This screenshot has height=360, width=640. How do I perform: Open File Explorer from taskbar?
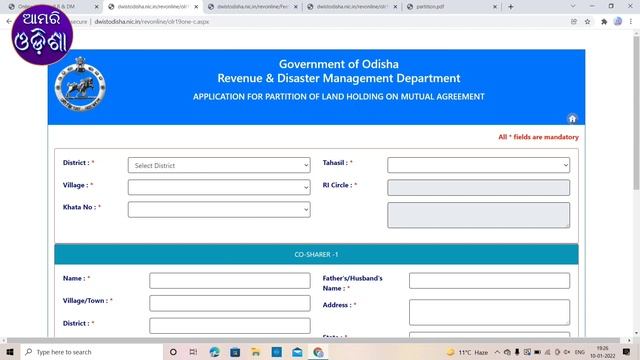(x=256, y=352)
